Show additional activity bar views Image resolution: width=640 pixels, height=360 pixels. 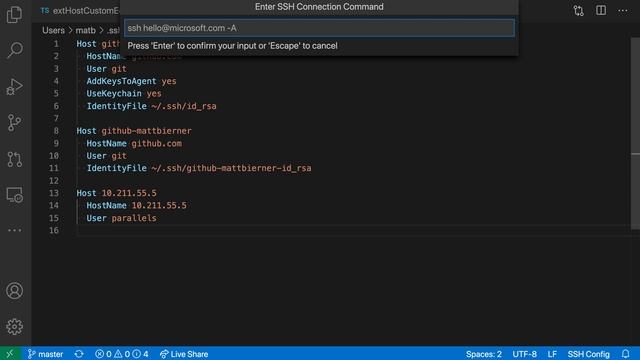[15, 230]
